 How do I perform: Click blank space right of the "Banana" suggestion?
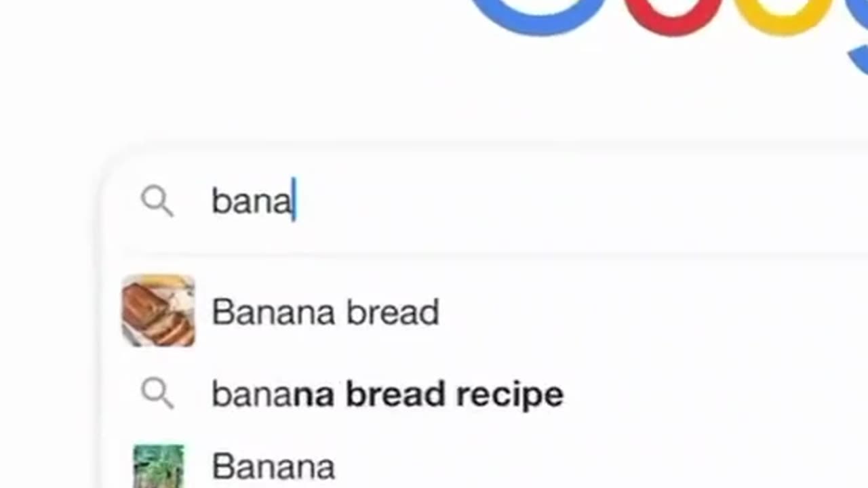pos(576,467)
